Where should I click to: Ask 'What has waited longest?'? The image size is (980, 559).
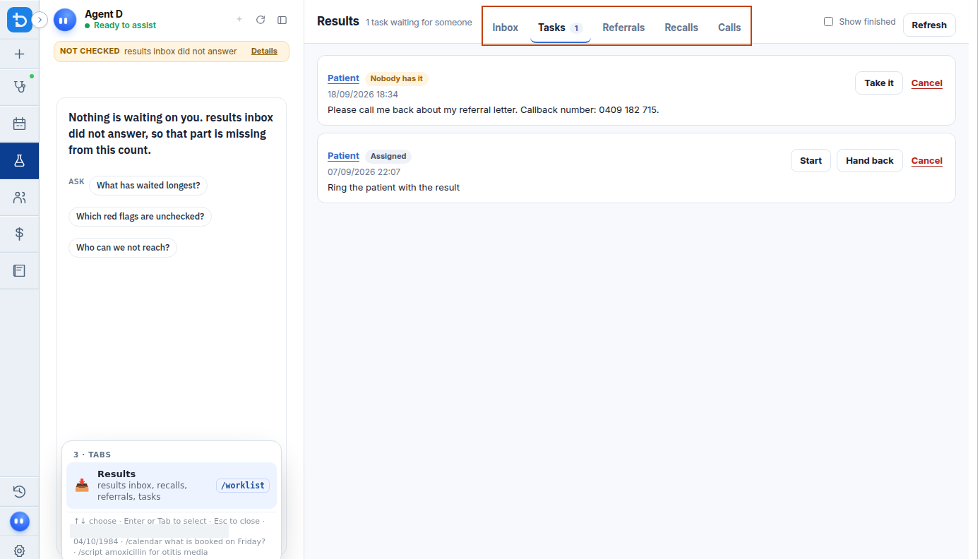pos(148,186)
